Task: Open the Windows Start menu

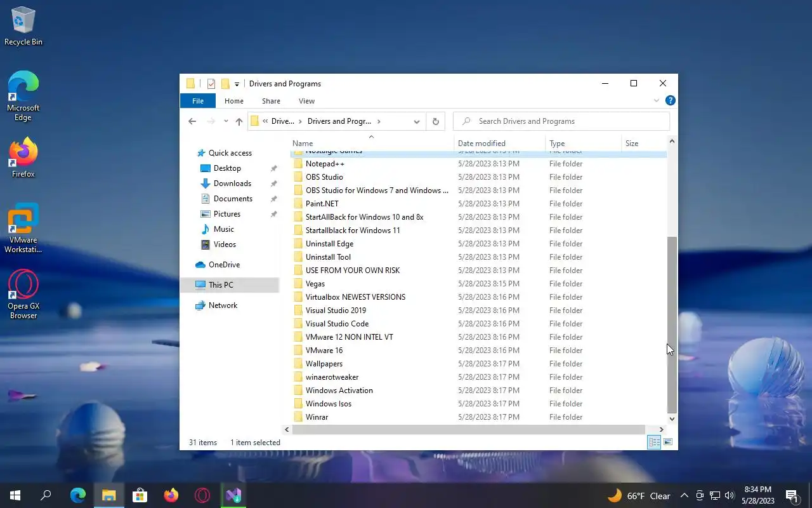Action: [15, 495]
